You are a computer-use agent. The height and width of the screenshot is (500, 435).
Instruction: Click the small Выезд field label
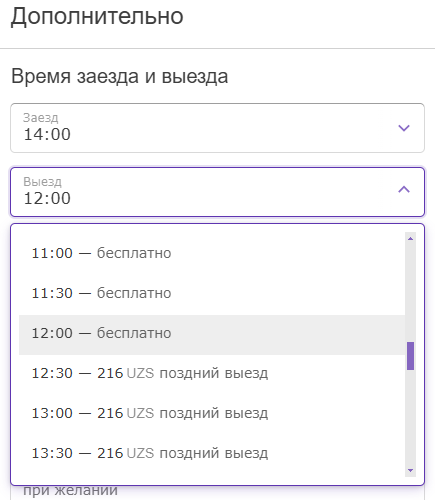(x=42, y=182)
